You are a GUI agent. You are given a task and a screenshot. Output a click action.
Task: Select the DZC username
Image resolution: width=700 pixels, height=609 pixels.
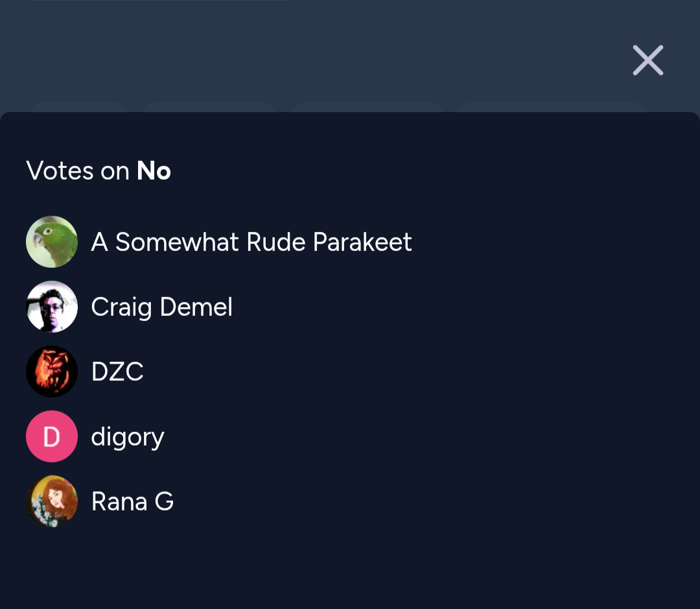[117, 371]
